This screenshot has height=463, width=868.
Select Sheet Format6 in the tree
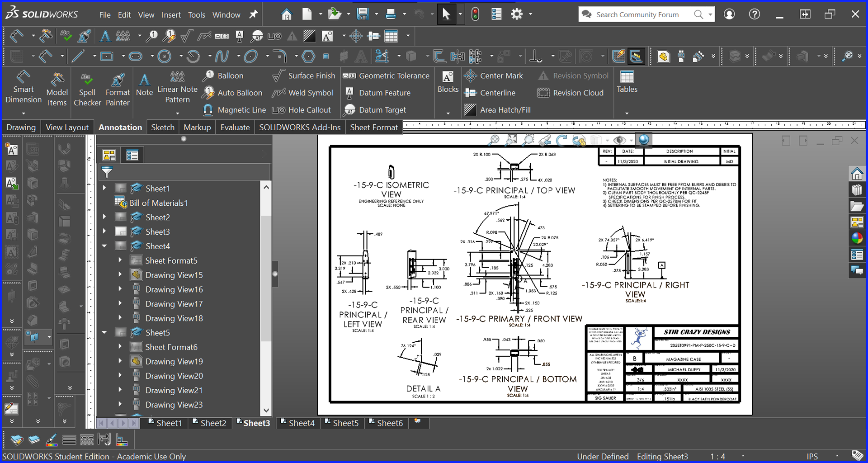tap(164, 347)
